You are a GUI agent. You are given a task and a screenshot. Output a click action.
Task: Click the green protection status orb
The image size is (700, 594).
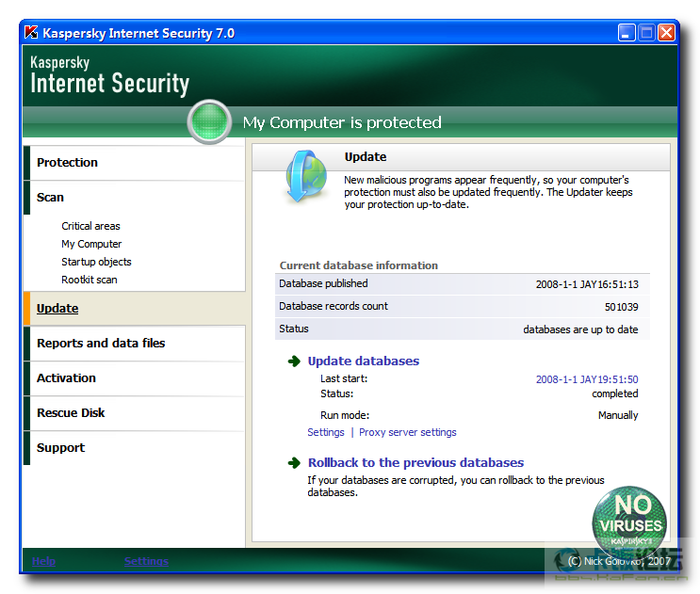click(209, 121)
